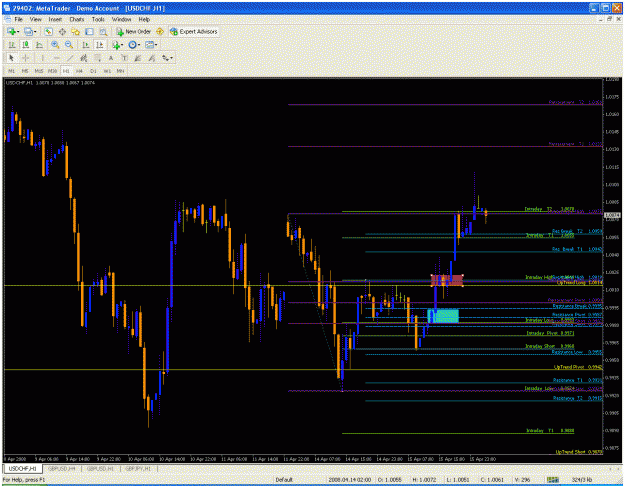625x486 pixels.
Task: Click the connection status bars icon
Action: tap(552, 480)
